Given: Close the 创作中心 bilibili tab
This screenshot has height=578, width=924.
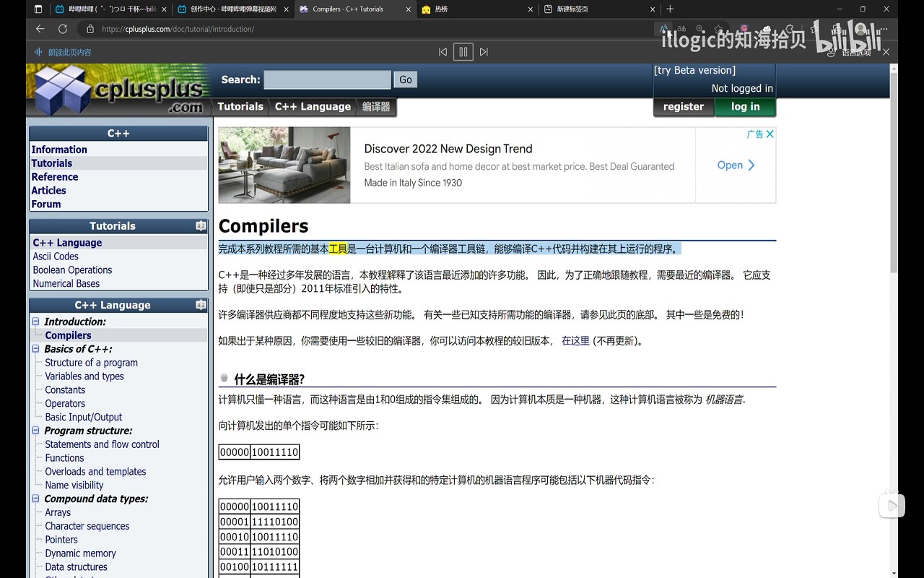Looking at the screenshot, I should pyautogui.click(x=287, y=9).
